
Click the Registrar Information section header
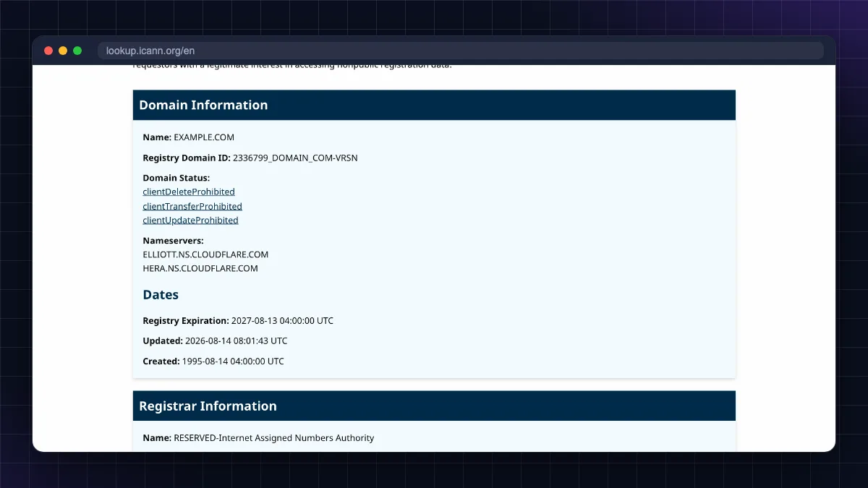(x=434, y=406)
